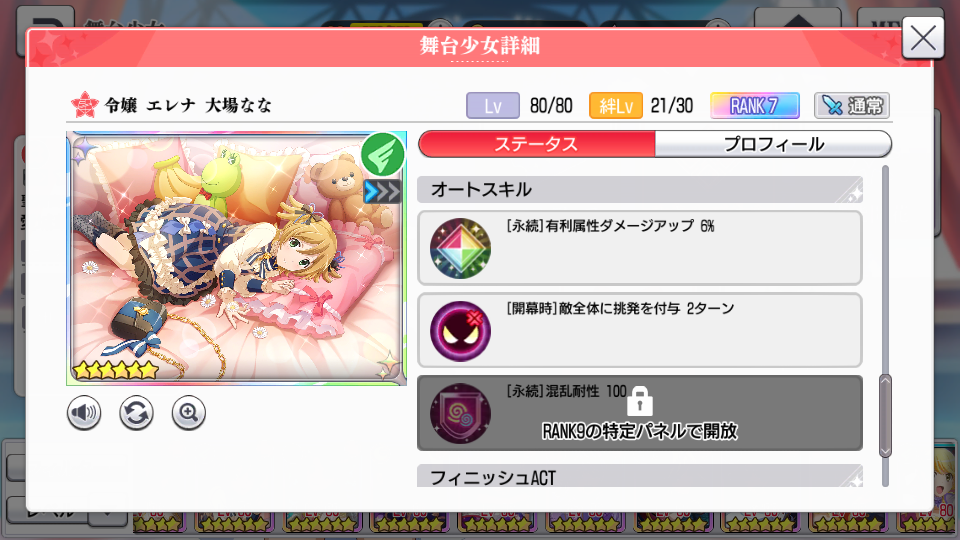The image size is (960, 540).
Task: Switch to the プロフィール tab
Action: pyautogui.click(x=773, y=144)
